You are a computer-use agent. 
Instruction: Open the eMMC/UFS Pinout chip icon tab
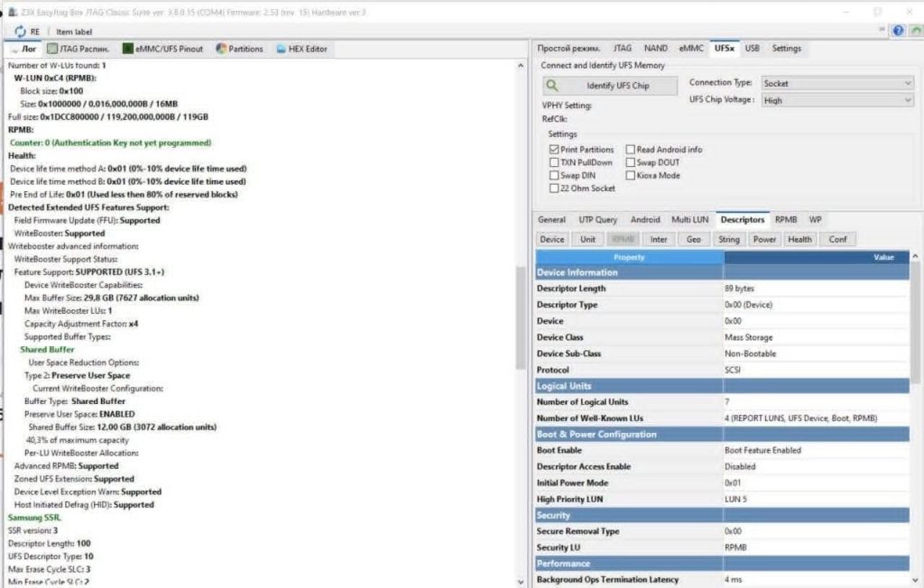tap(129, 49)
